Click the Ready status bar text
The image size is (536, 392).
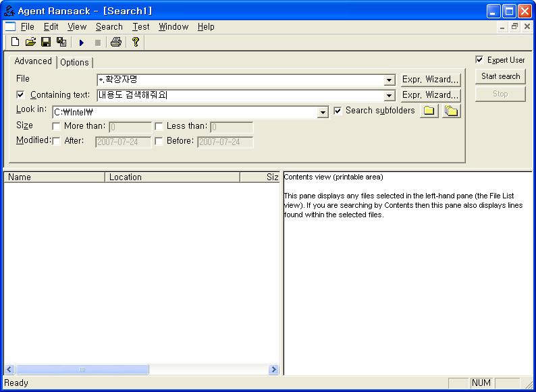tap(16, 383)
